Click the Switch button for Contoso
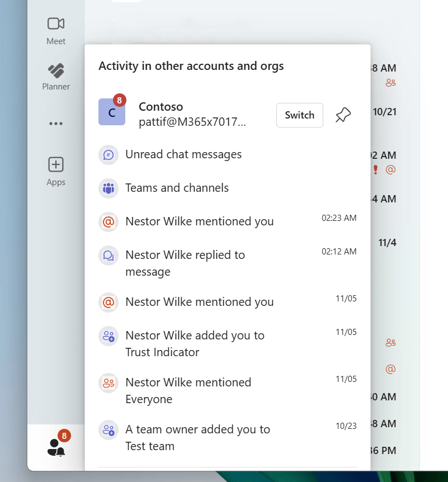 click(x=299, y=115)
